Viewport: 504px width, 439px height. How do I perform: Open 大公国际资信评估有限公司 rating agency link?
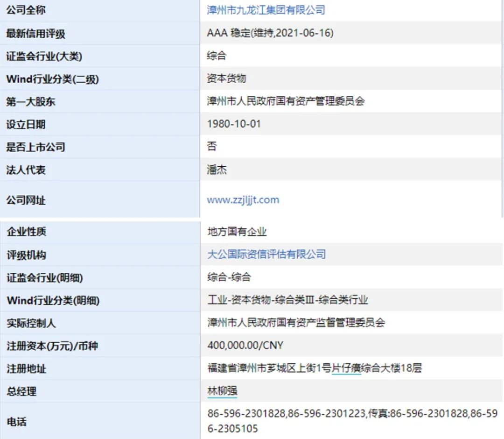coord(266,255)
